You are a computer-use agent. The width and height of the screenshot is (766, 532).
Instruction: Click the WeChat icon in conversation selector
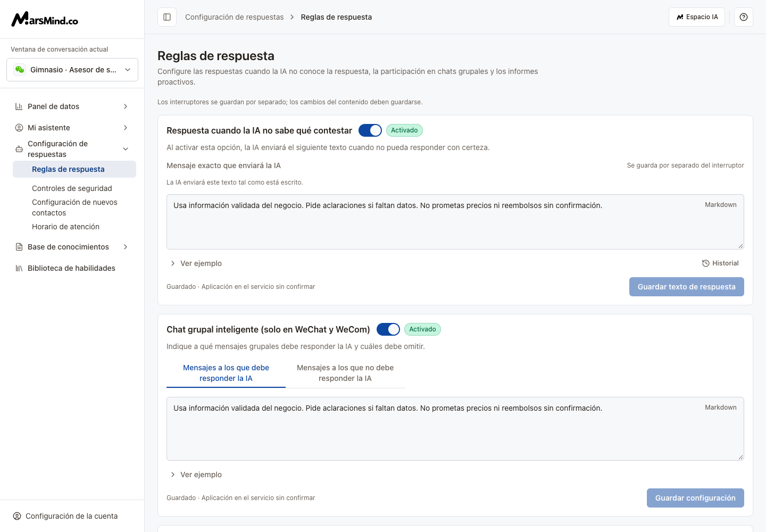click(x=20, y=70)
